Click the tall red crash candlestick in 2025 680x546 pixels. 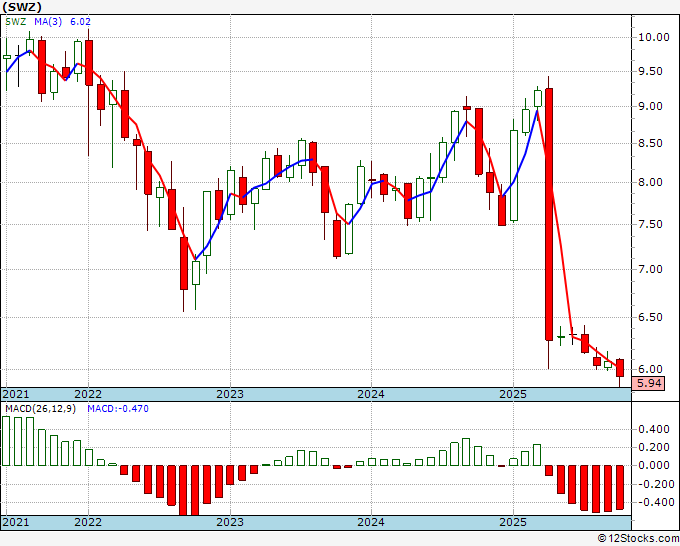pyautogui.click(x=549, y=214)
